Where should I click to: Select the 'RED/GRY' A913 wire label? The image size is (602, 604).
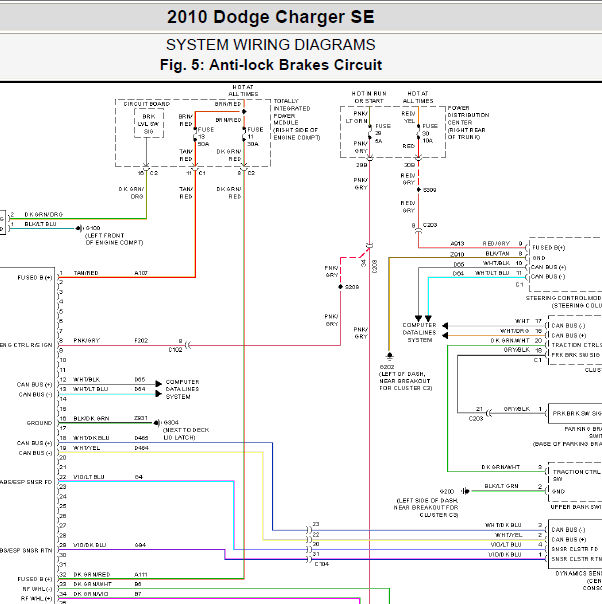[496, 243]
